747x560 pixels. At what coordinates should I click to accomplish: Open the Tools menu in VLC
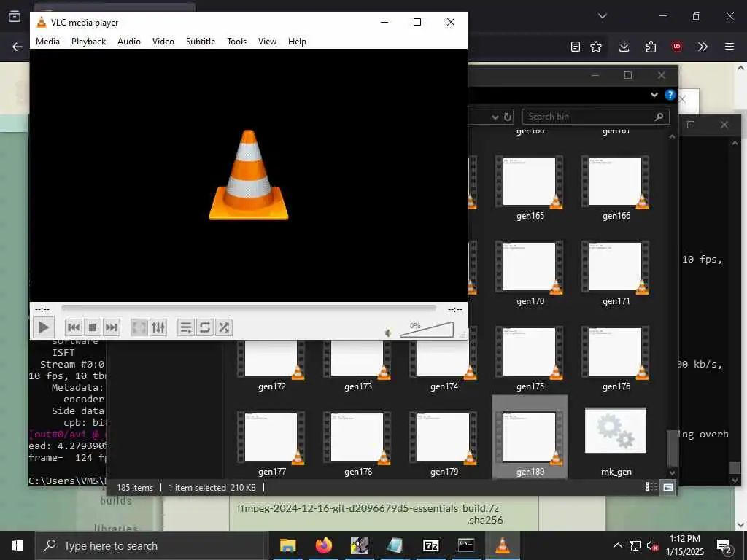tap(237, 42)
